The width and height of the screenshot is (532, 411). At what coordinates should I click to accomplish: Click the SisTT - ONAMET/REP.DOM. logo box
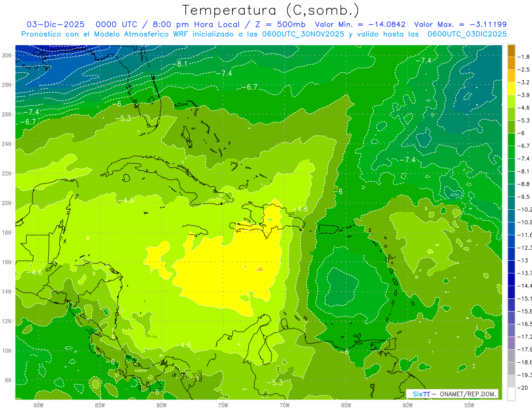452,394
